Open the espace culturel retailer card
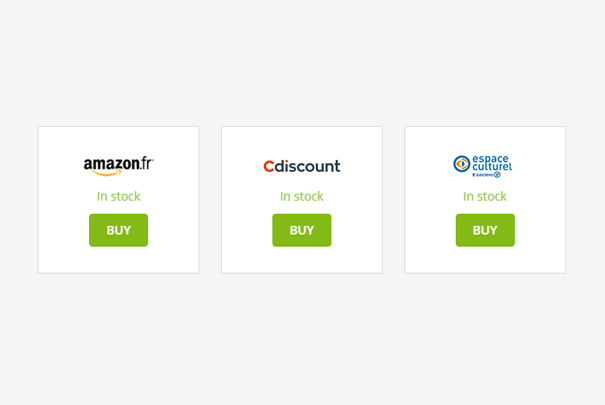Screen dimensions: 605x405 pos(485,200)
